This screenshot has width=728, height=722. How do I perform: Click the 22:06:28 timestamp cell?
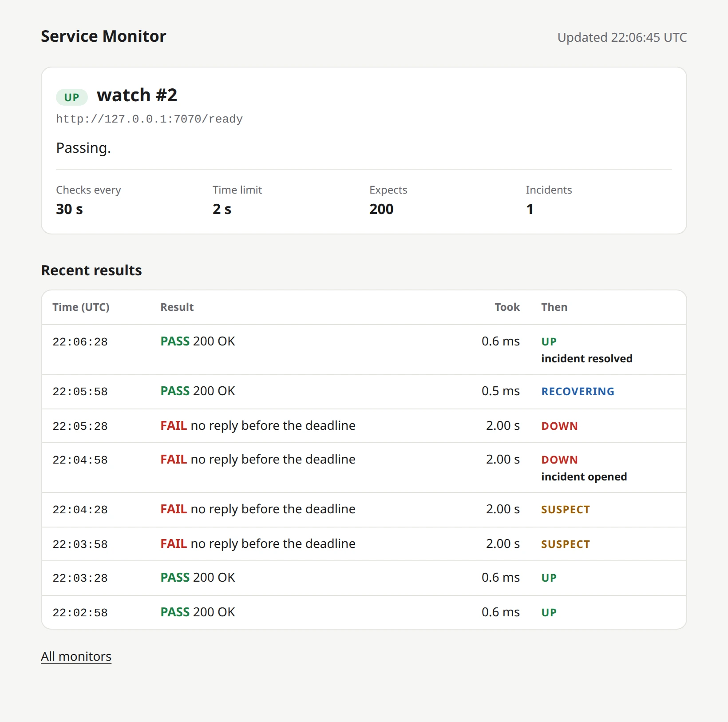point(80,342)
